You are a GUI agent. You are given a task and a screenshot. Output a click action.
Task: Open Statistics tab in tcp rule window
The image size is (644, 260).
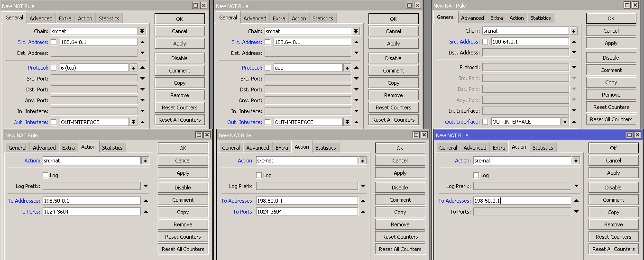(x=109, y=18)
